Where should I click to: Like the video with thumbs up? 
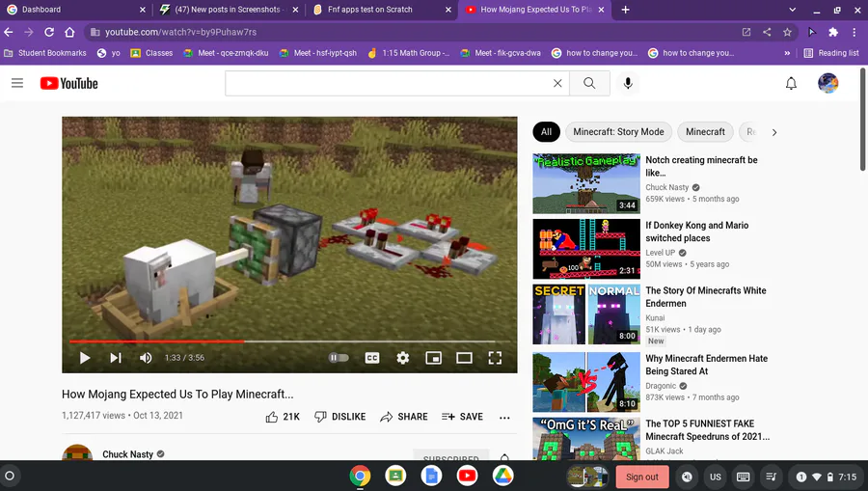pyautogui.click(x=283, y=417)
